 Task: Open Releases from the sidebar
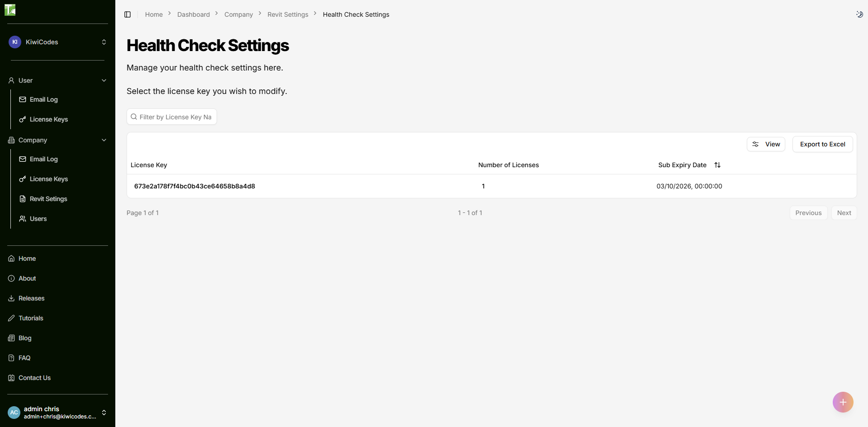tap(31, 298)
